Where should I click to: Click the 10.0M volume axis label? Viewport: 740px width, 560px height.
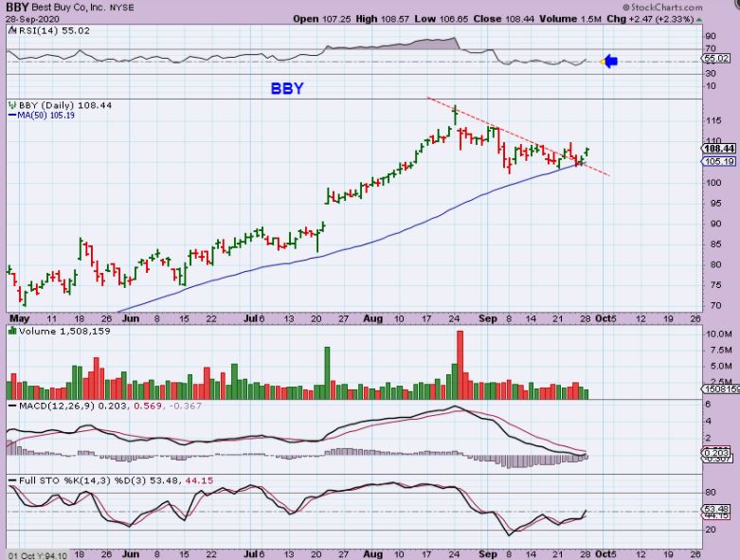pyautogui.click(x=719, y=334)
